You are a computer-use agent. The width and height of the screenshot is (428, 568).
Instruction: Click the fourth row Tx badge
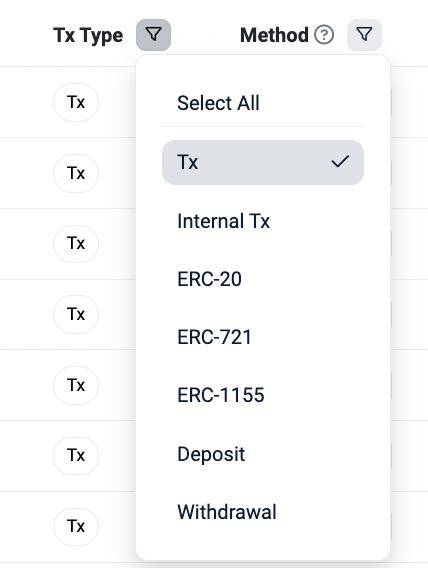(76, 314)
